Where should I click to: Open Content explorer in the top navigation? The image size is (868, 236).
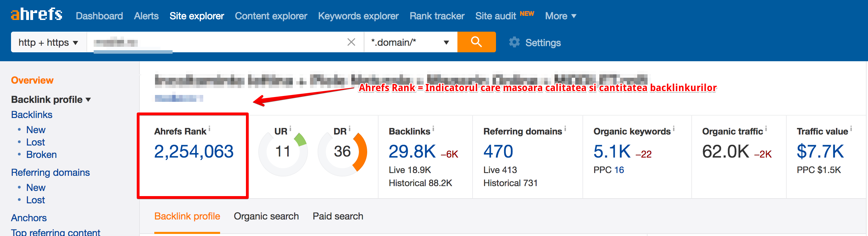coord(271,16)
